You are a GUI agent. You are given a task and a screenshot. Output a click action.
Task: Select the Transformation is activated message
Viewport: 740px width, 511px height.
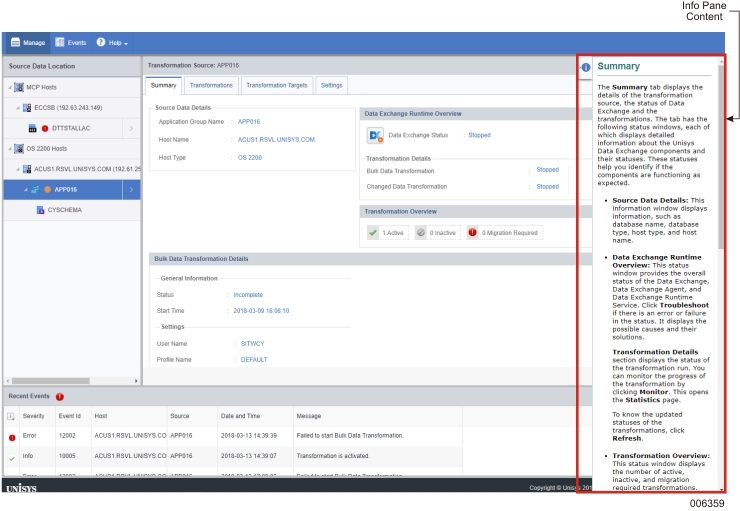point(333,456)
